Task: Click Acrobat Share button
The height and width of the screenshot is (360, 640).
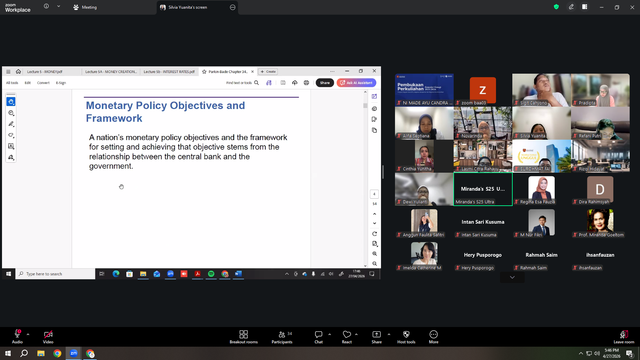Action: (325, 83)
